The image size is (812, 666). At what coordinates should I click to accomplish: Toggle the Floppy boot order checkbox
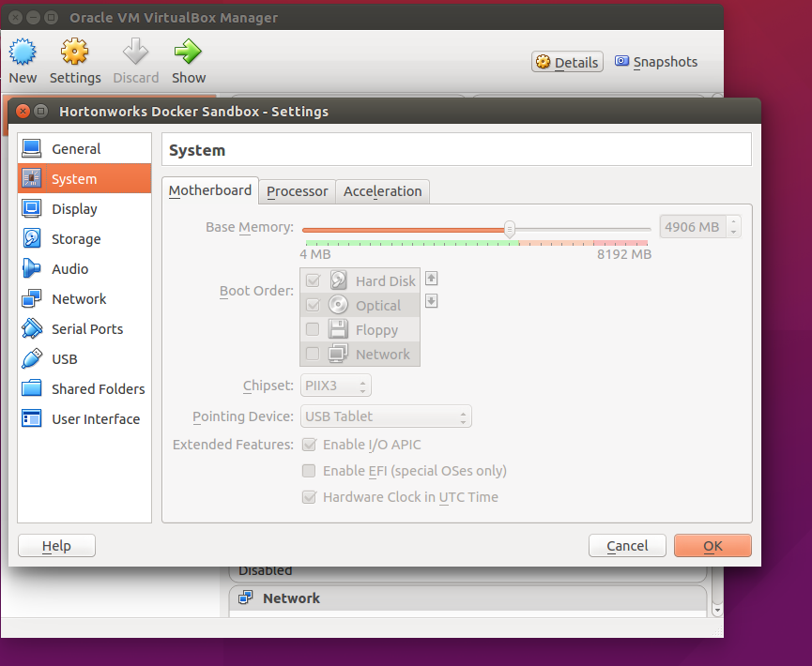click(x=313, y=329)
